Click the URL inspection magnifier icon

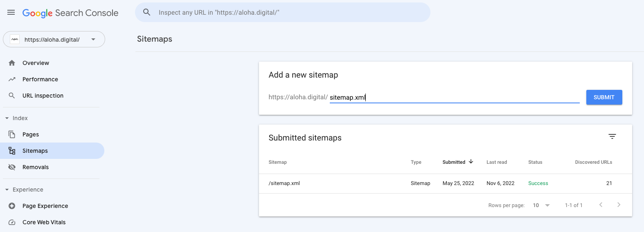[x=12, y=96]
